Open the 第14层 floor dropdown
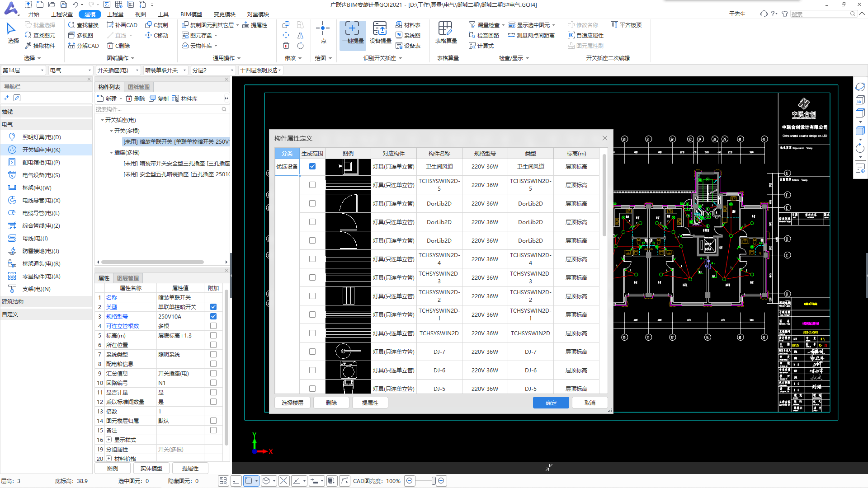This screenshot has height=488, width=868. click(23, 70)
